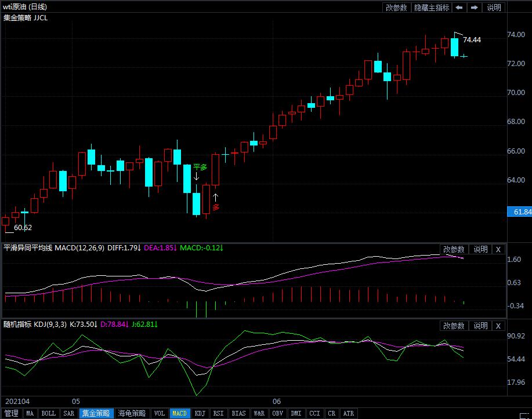
Task: Select the RSI indicator tab
Action: (218, 413)
